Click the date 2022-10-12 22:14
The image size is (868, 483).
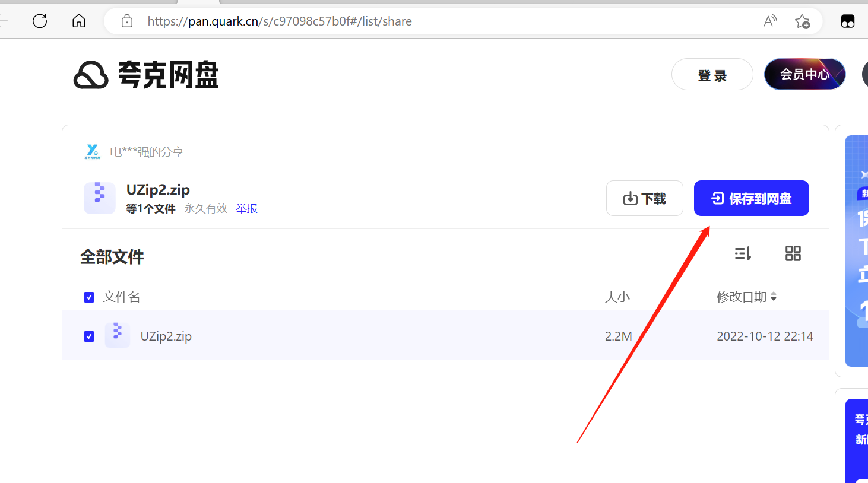(x=765, y=336)
